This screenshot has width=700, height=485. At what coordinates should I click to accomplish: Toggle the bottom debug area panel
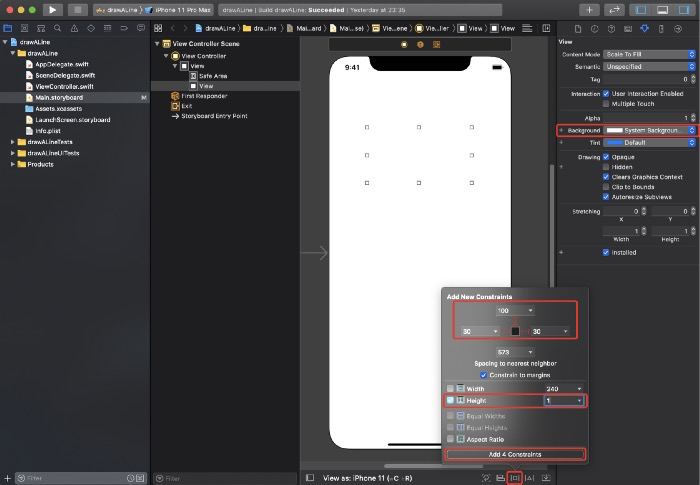(662, 9)
